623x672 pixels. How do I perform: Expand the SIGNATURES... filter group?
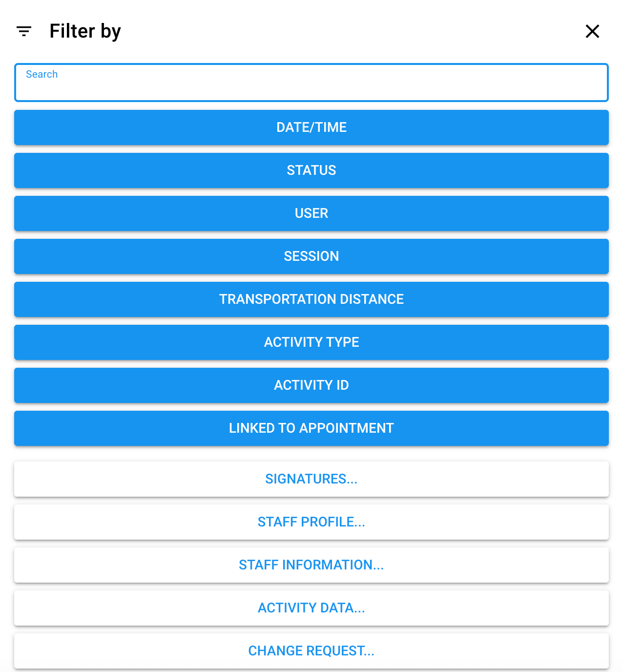click(x=311, y=479)
